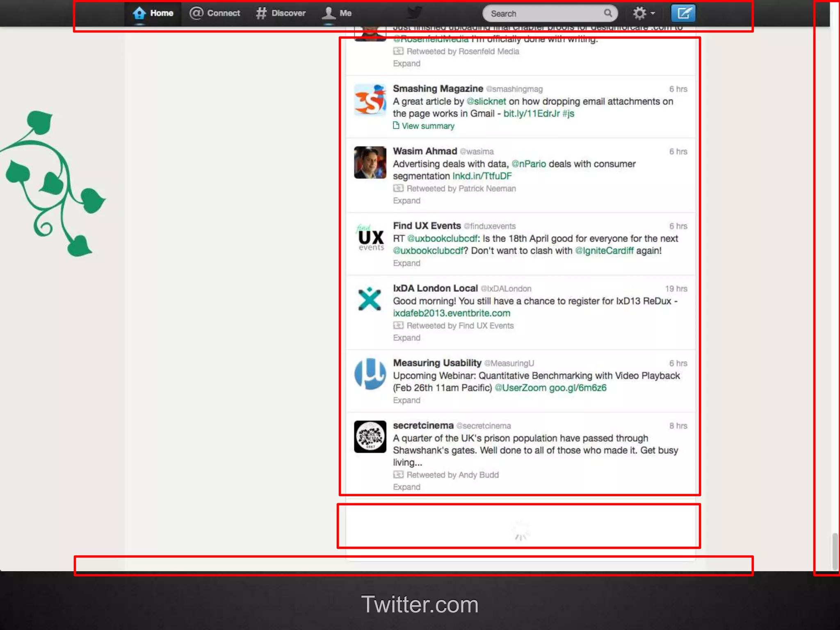Click the @UserZoom mention

(x=520, y=388)
